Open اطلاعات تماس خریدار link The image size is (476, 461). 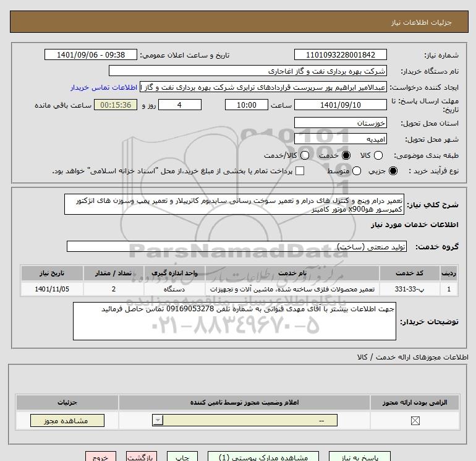104,87
